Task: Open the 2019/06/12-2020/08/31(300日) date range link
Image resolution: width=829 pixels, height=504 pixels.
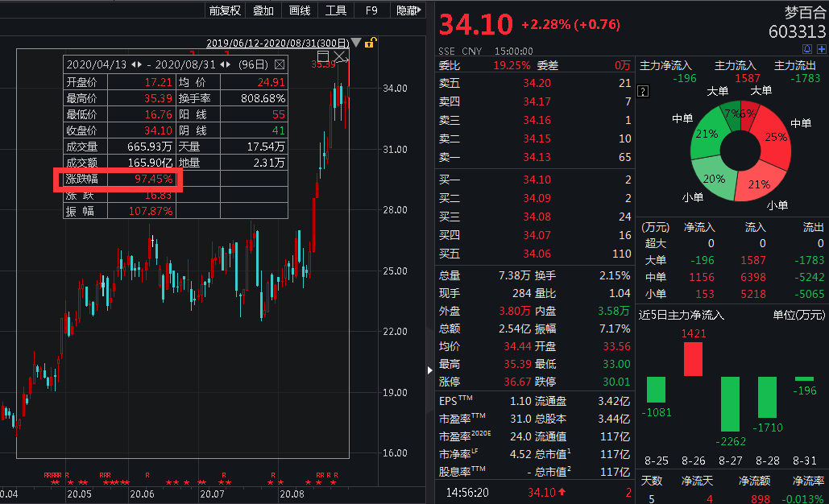Action: (278, 43)
